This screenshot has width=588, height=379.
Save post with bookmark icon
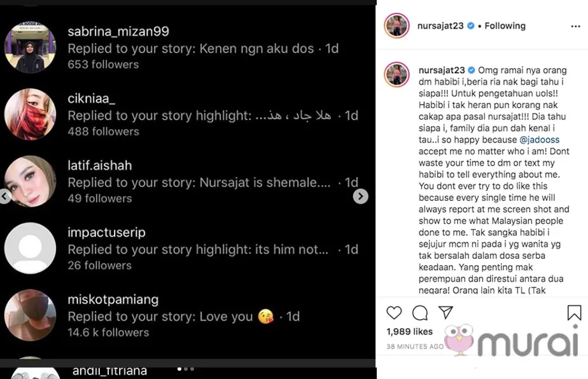click(x=574, y=313)
